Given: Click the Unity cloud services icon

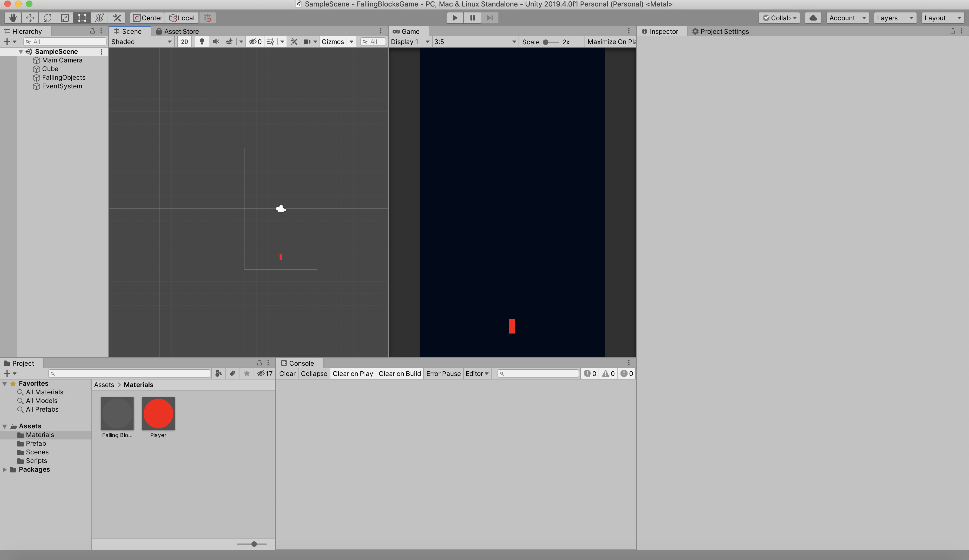Looking at the screenshot, I should pyautogui.click(x=812, y=18).
